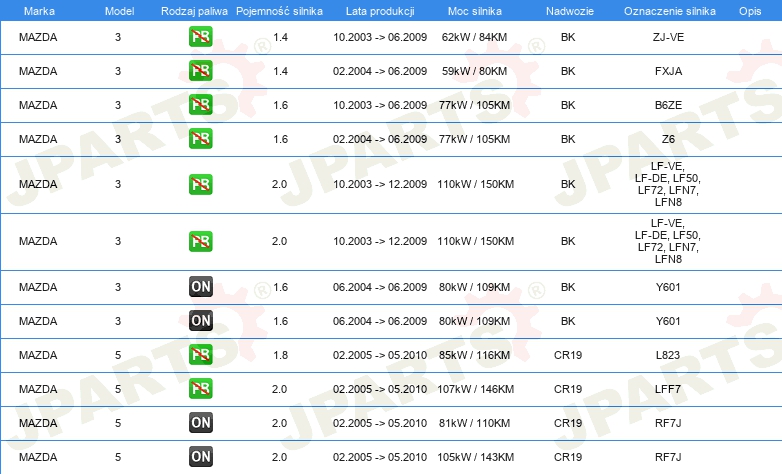Select the 85kW / 116KM power value
The height and width of the screenshot is (474, 782).
click(x=474, y=355)
